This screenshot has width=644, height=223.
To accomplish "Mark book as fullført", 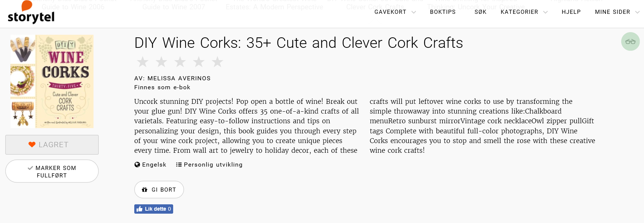I will (x=52, y=171).
